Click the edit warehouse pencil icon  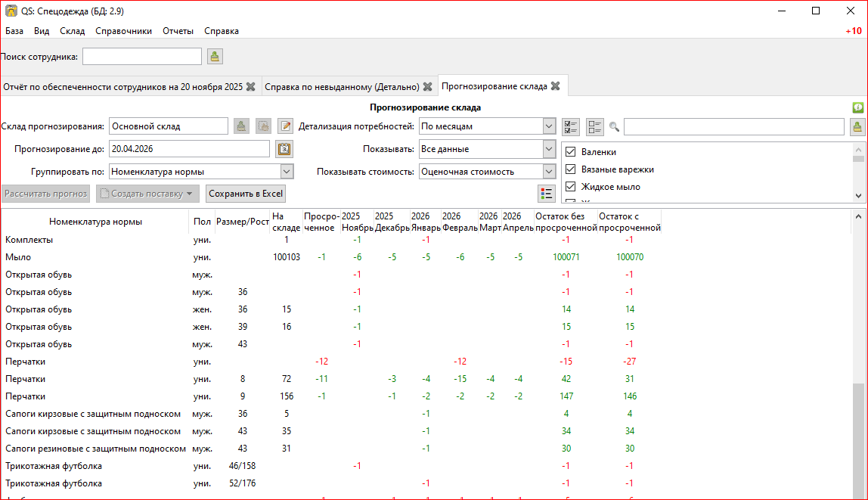coord(284,126)
